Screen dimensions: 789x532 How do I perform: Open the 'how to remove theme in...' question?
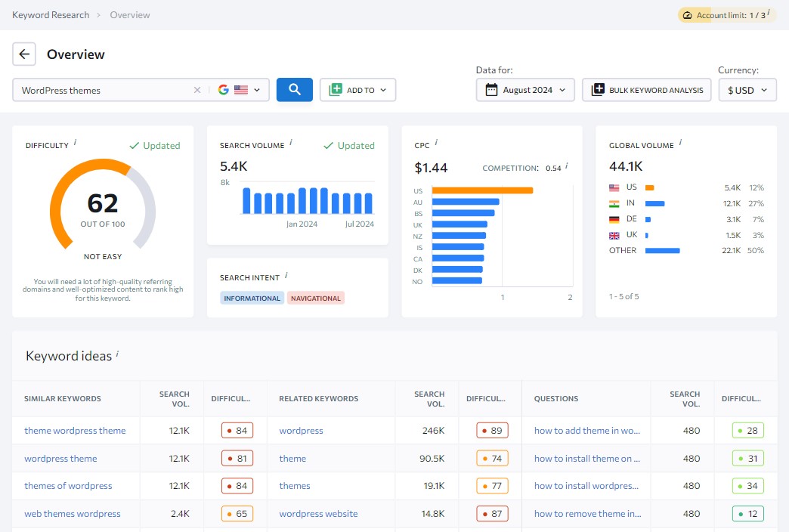click(x=588, y=514)
